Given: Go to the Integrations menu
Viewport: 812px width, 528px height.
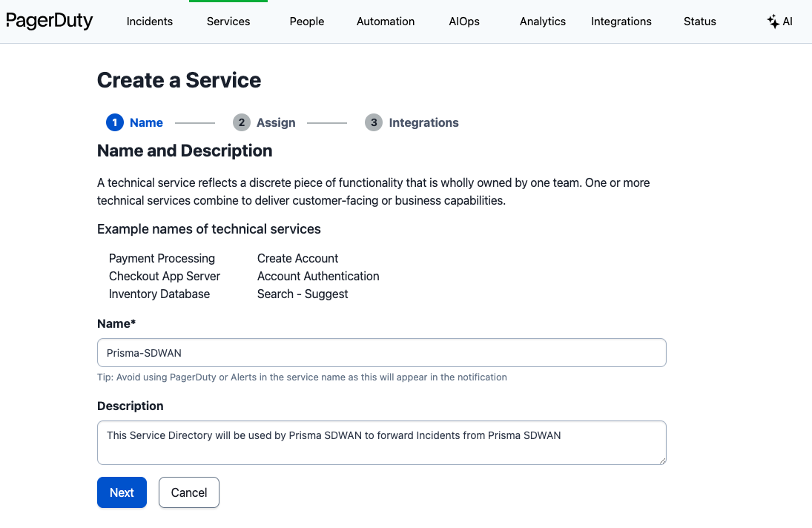Looking at the screenshot, I should 621,22.
